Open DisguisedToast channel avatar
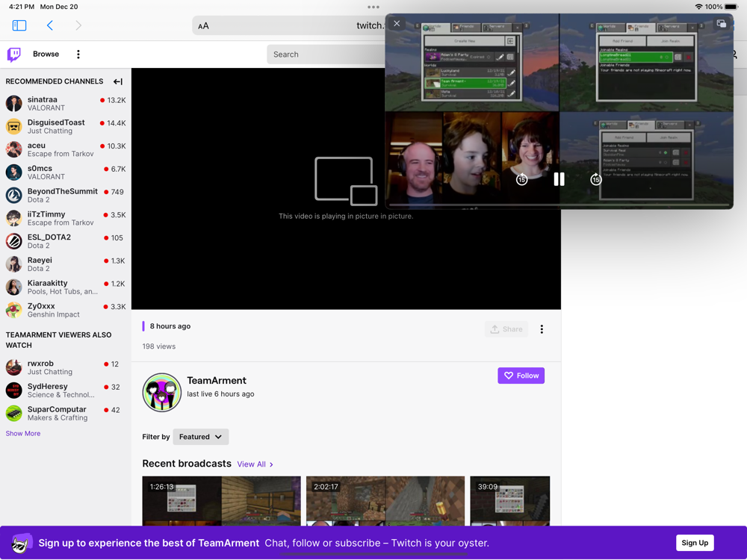 coord(13,126)
